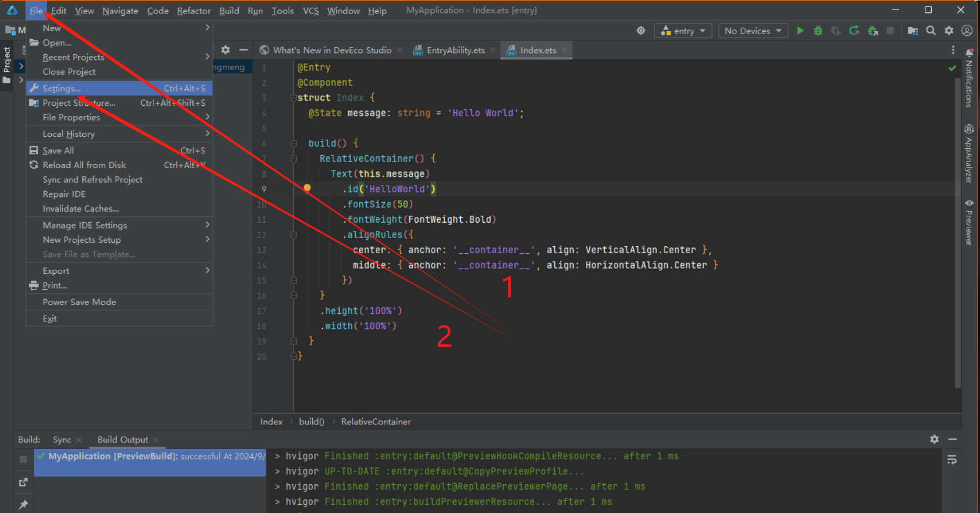Expand the New submenu
This screenshot has width=980, height=513.
tap(119, 28)
